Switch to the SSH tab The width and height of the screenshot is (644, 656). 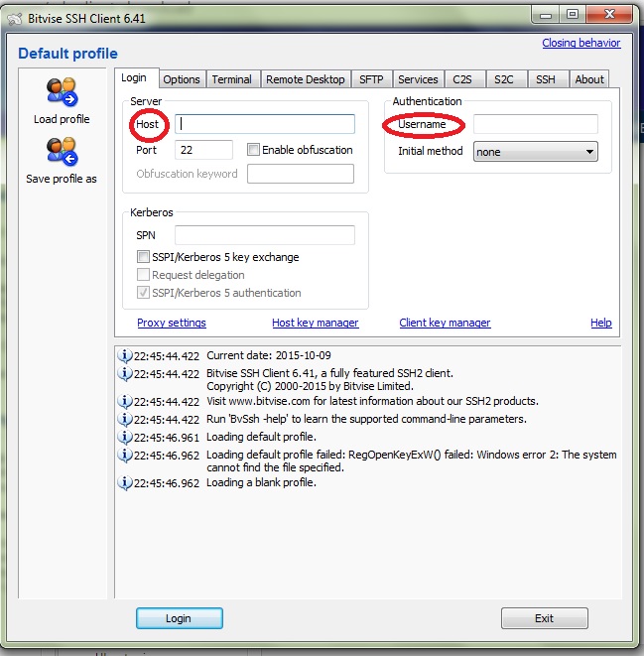(x=546, y=79)
